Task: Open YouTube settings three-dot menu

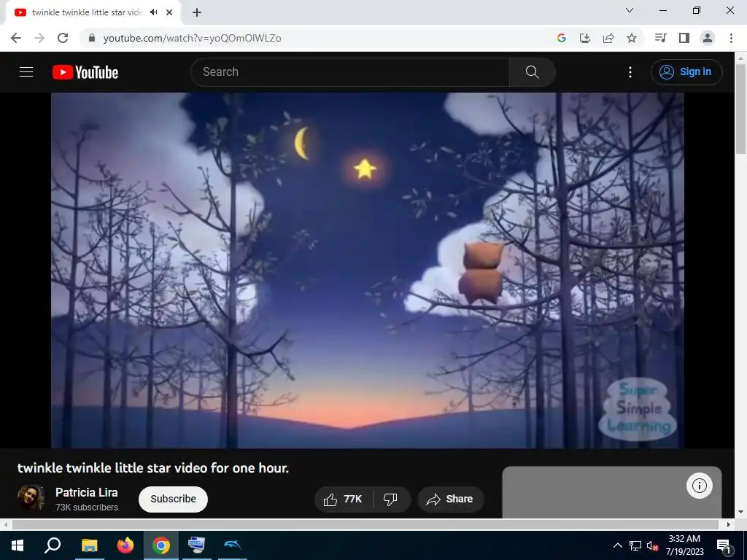Action: [630, 72]
